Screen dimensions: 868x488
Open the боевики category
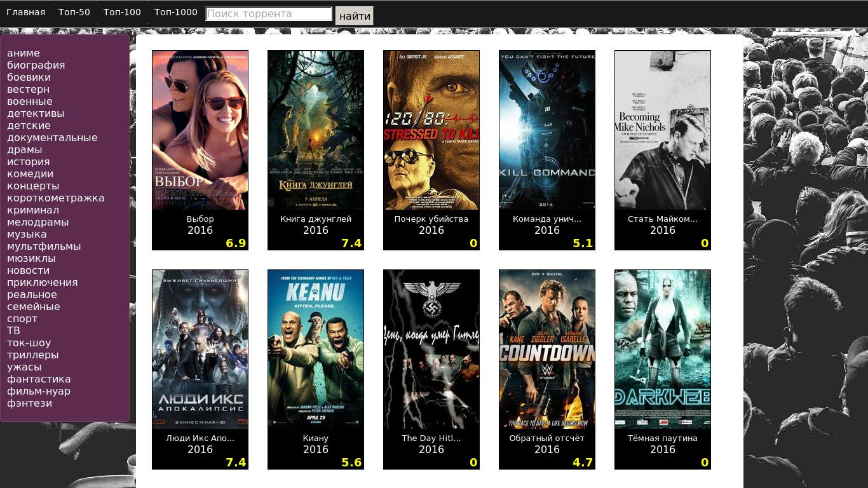[29, 78]
